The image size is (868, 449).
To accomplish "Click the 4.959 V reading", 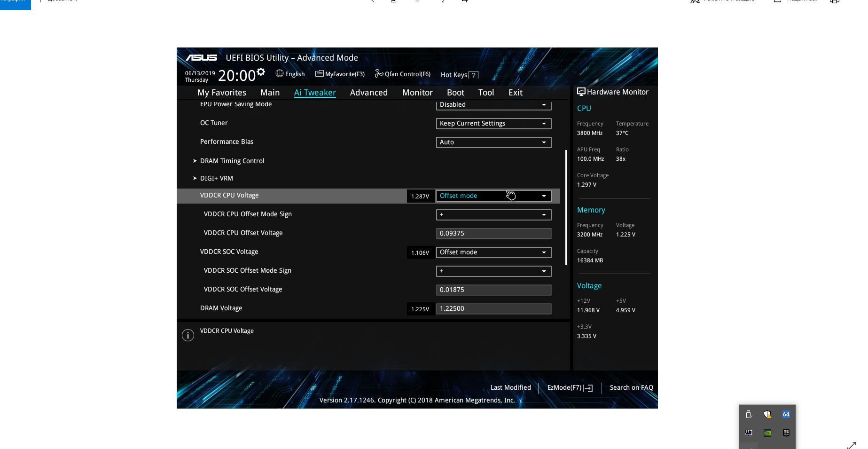I will point(626,310).
